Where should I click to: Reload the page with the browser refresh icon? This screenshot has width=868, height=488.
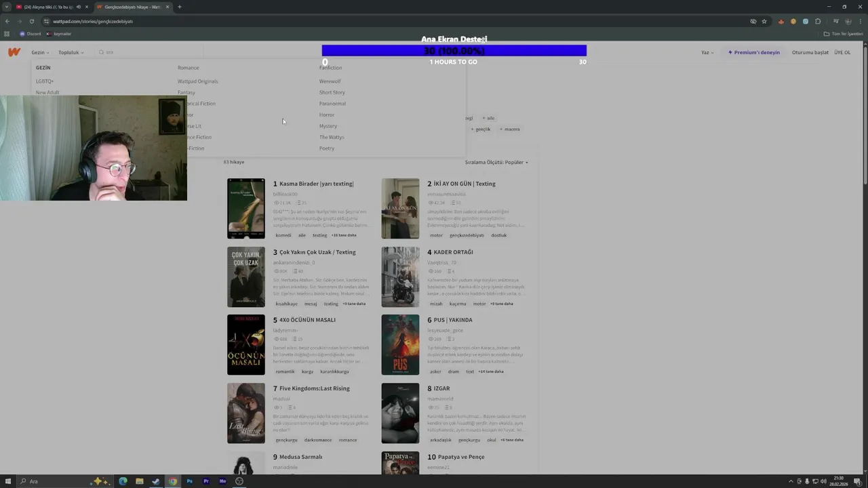tap(32, 21)
